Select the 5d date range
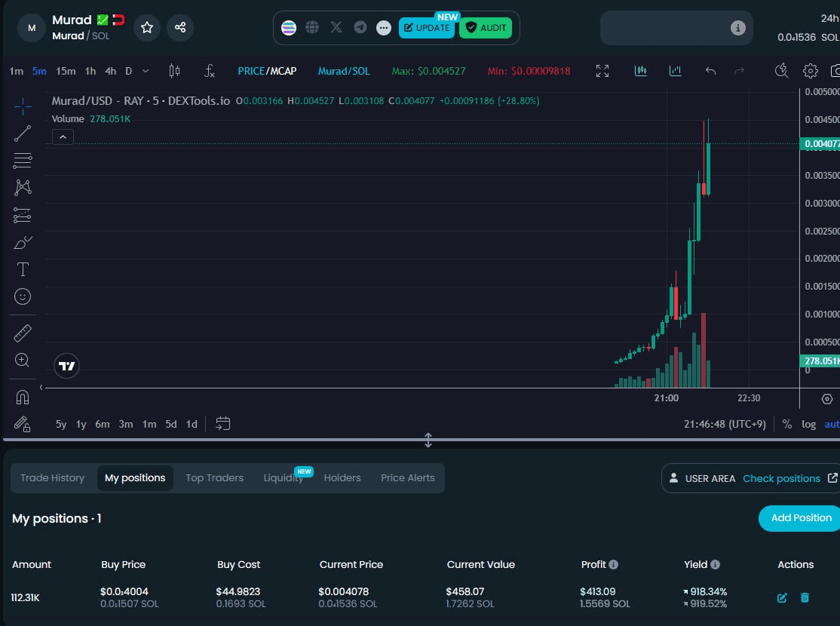 [171, 424]
